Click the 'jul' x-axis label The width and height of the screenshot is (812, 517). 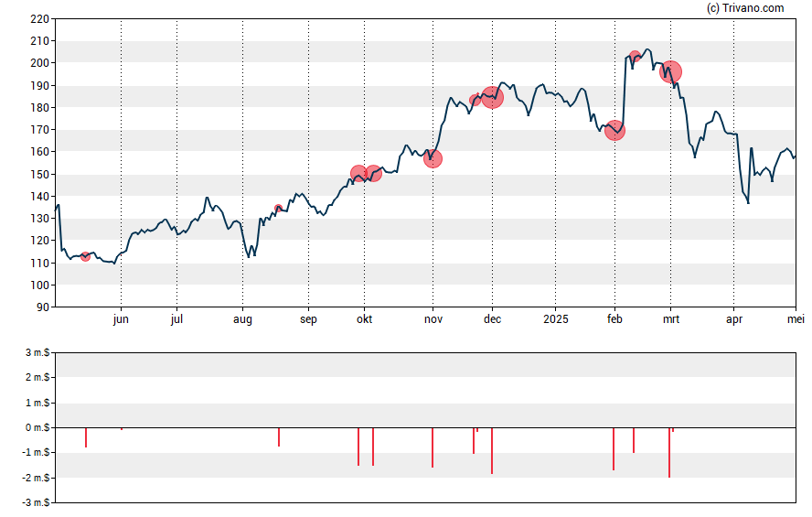(x=176, y=319)
